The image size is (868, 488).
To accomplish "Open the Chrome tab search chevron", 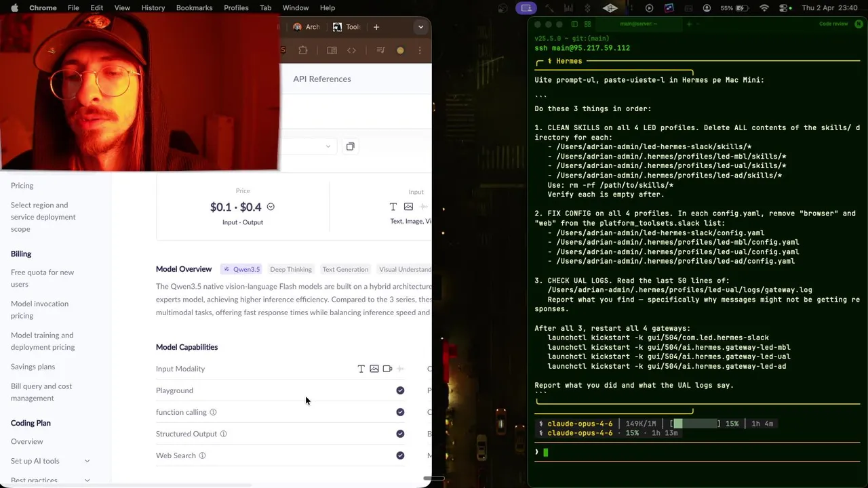I will (x=420, y=27).
